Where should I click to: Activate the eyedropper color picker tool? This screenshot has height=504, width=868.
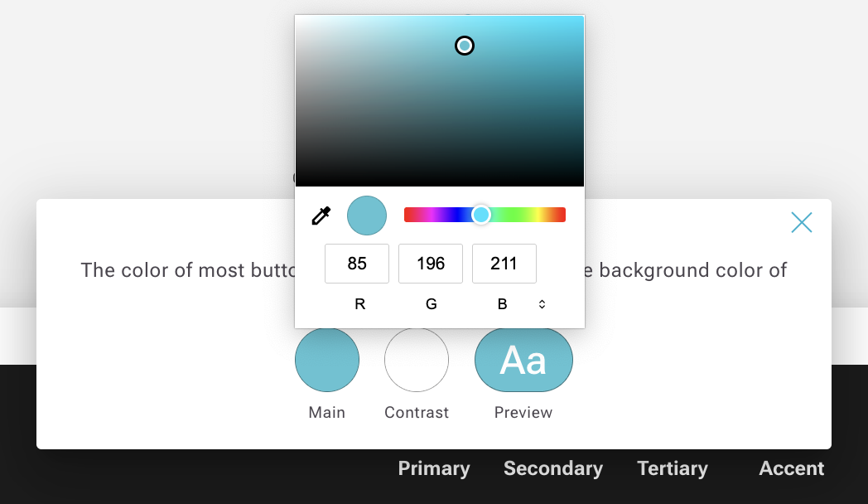(321, 216)
